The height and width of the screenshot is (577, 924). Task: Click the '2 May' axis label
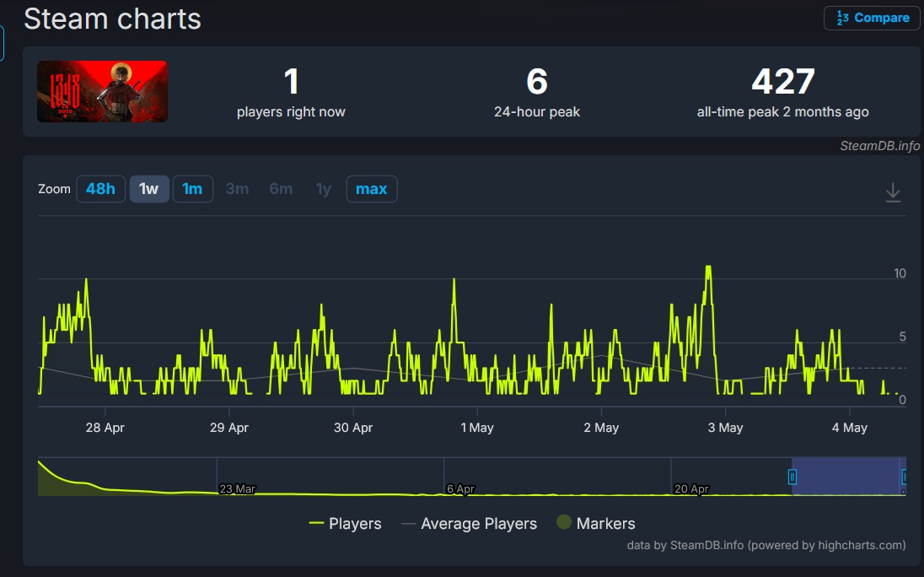[x=601, y=428]
